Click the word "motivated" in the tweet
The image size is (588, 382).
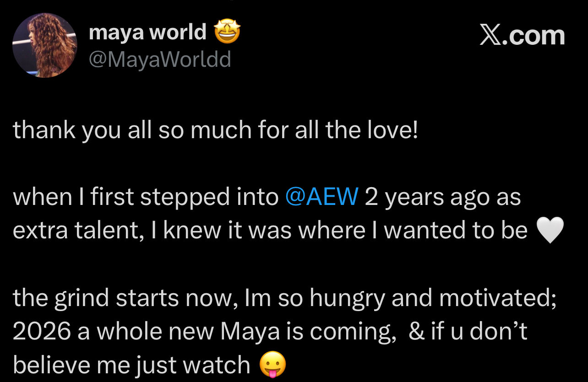pyautogui.click(x=497, y=298)
